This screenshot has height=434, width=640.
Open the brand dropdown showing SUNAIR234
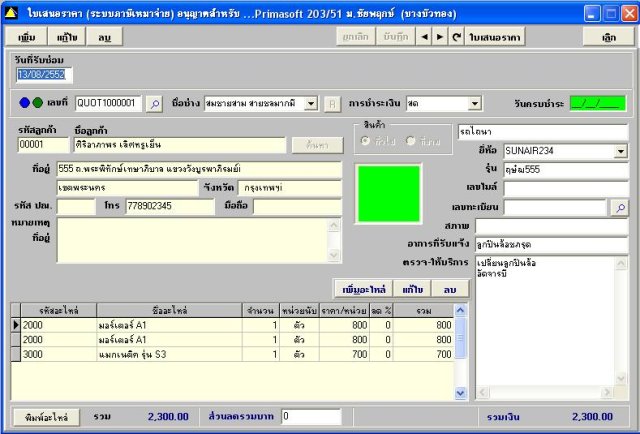[x=620, y=151]
